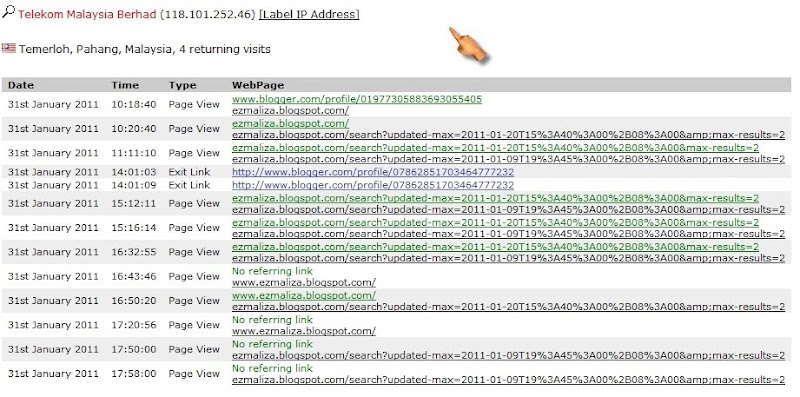Open the 2011-01-09 page link in 11:11:10 row

pyautogui.click(x=508, y=159)
